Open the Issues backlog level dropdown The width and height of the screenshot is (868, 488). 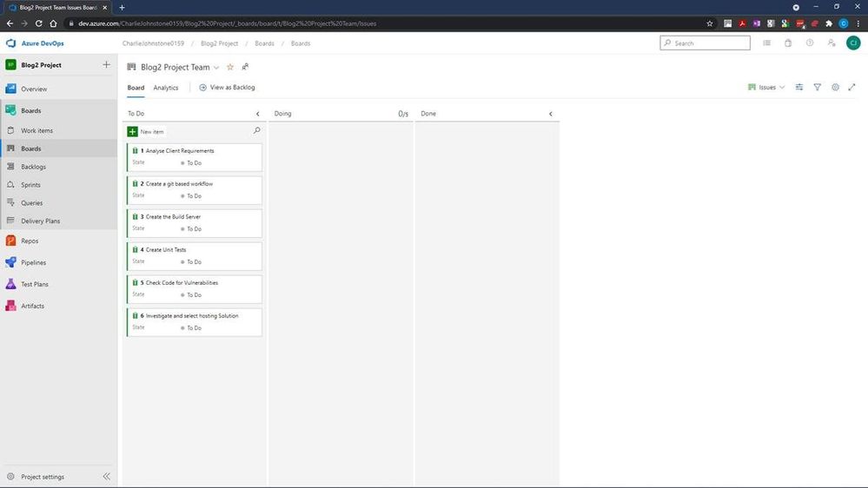766,87
